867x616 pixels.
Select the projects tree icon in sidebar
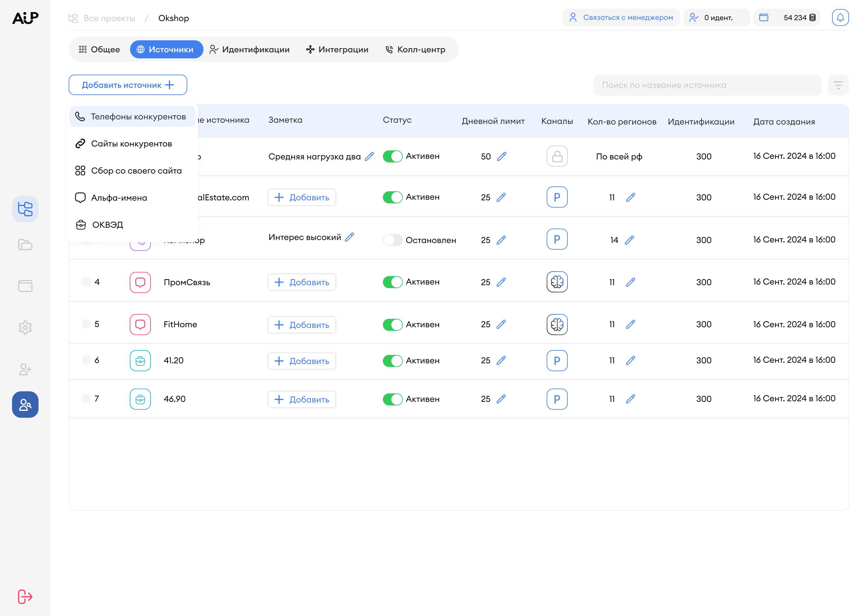(25, 209)
